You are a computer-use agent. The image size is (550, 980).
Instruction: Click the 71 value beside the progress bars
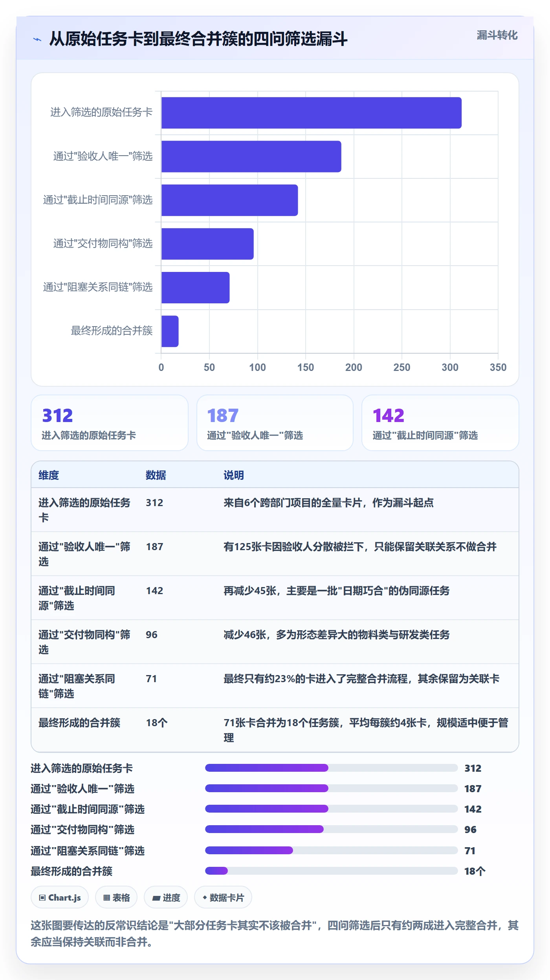(470, 851)
